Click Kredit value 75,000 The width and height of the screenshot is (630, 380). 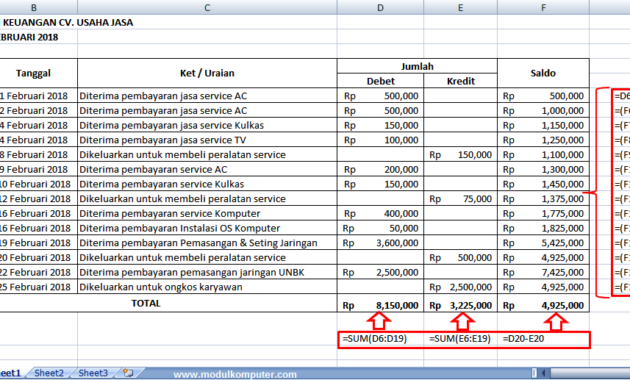(x=460, y=199)
